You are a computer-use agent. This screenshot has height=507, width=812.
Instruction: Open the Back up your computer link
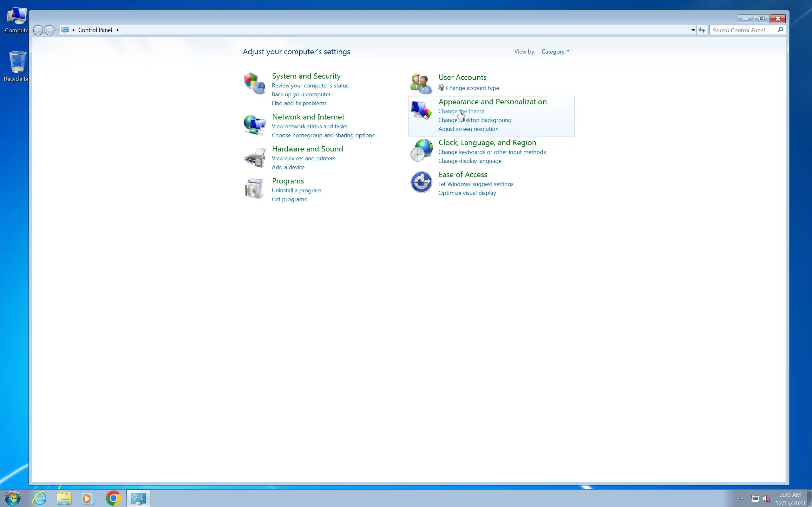click(x=301, y=94)
